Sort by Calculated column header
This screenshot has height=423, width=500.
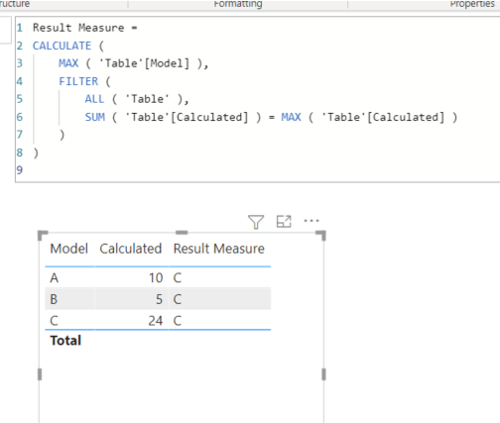click(x=131, y=249)
